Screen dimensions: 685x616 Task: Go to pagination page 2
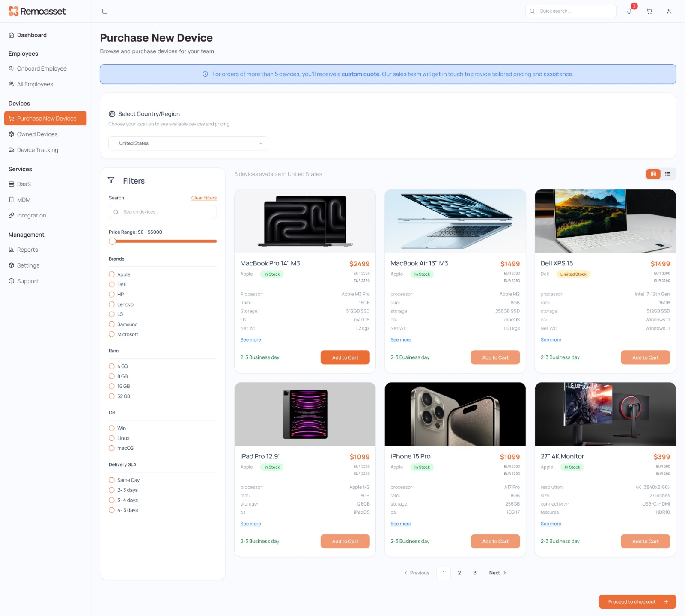click(459, 573)
